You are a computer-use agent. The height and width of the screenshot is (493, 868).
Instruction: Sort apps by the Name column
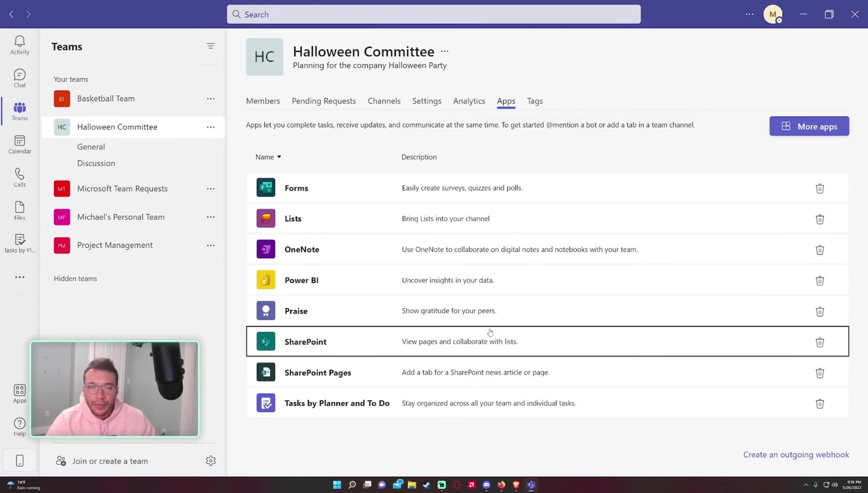click(268, 157)
